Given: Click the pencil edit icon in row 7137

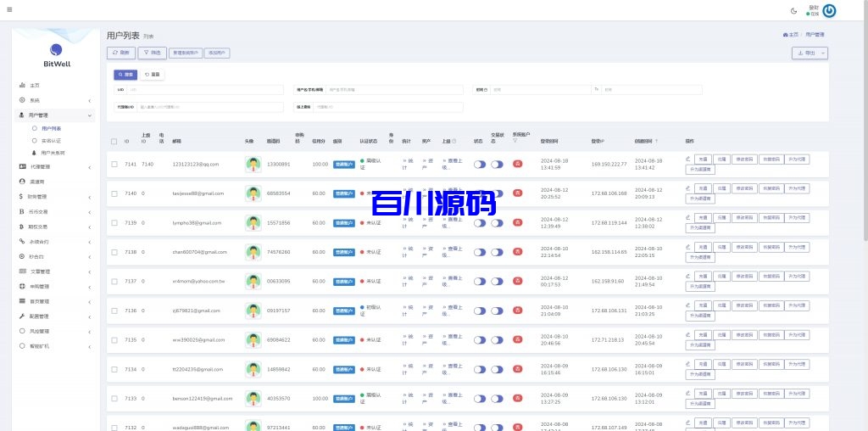Looking at the screenshot, I should tap(688, 276).
